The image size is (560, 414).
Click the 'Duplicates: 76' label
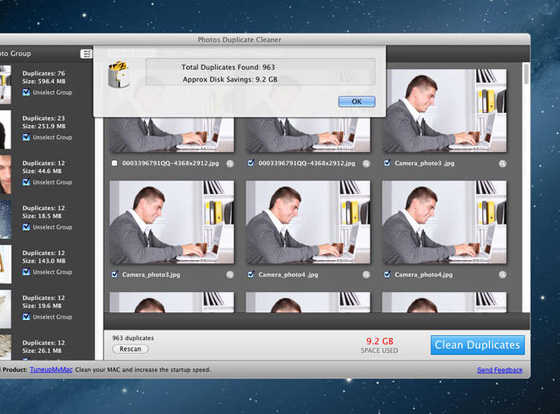[44, 74]
